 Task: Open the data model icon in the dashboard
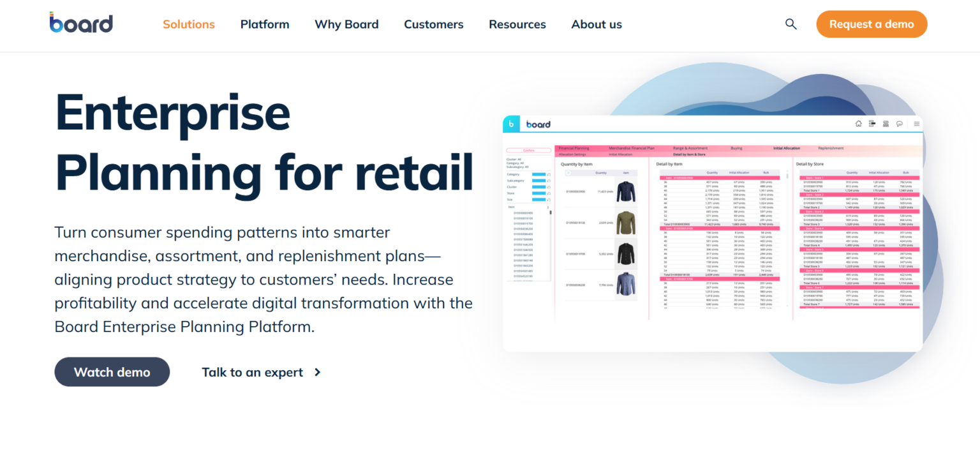pyautogui.click(x=872, y=123)
